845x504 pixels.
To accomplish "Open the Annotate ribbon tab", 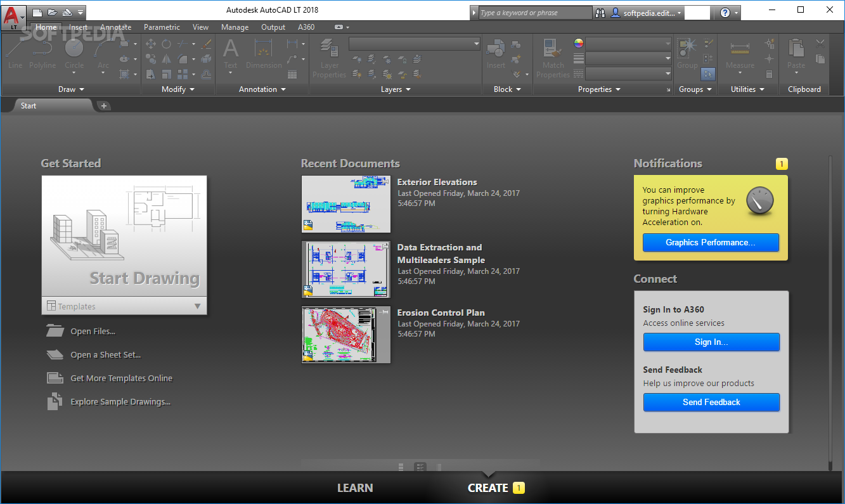I will tap(115, 27).
